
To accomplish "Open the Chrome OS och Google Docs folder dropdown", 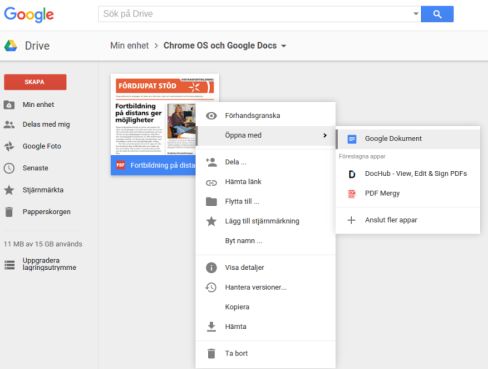I will 284,46.
